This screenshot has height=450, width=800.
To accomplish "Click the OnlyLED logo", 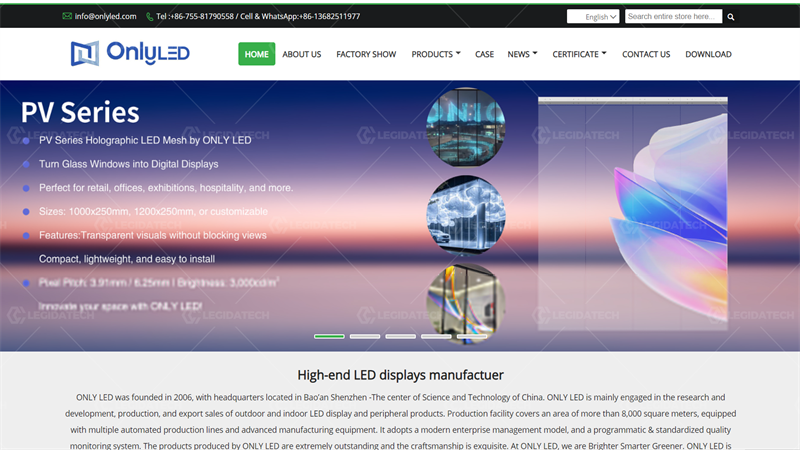I will pyautogui.click(x=130, y=54).
